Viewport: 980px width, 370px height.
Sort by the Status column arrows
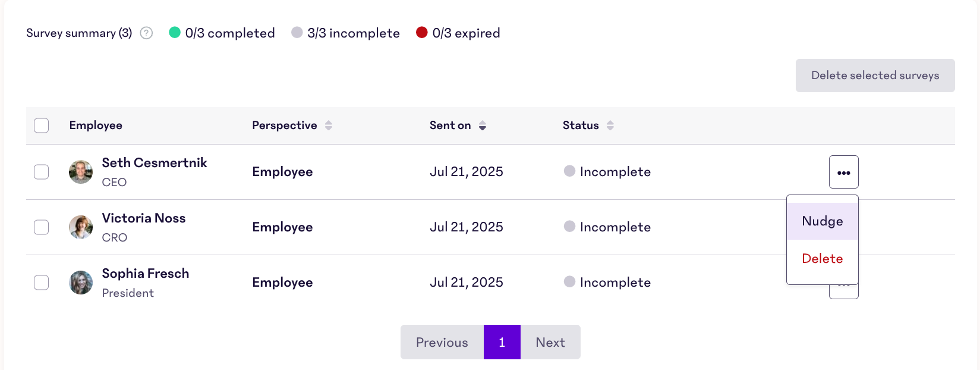[x=610, y=126]
